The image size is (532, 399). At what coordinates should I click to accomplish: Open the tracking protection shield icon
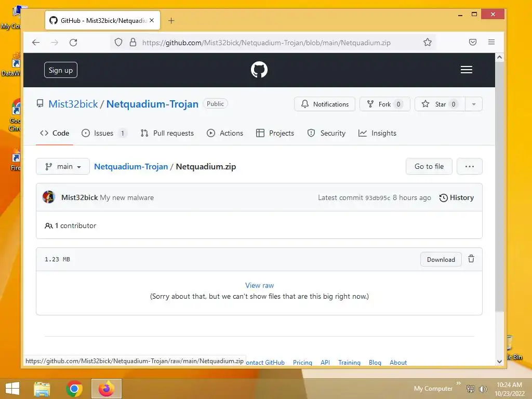click(118, 43)
